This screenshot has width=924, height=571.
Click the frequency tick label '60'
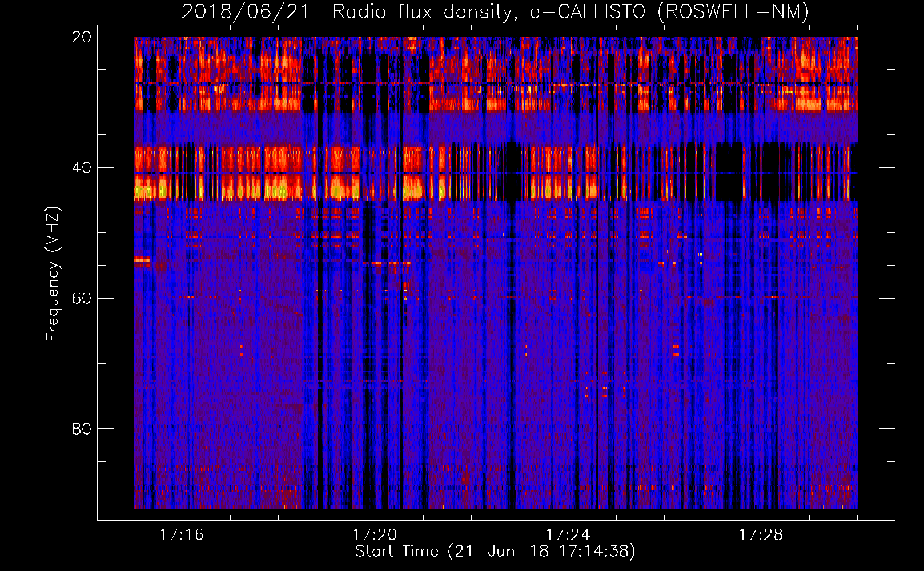tap(82, 299)
